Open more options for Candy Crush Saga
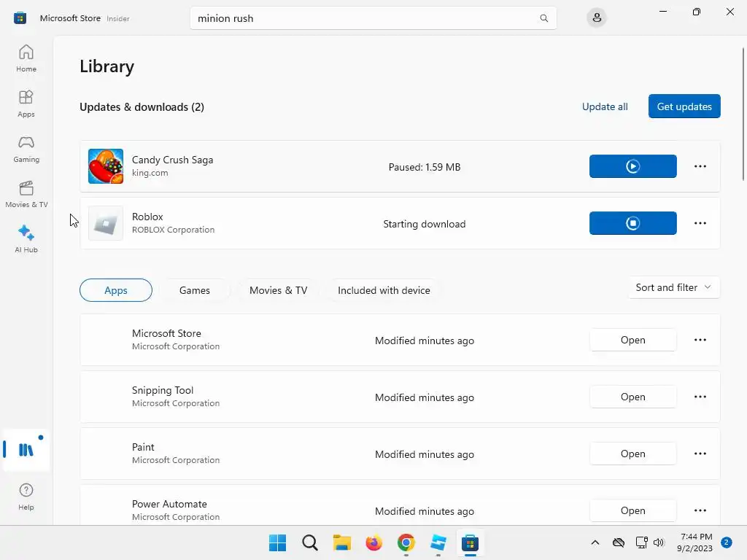Screen dimensions: 747x560 click(700, 166)
